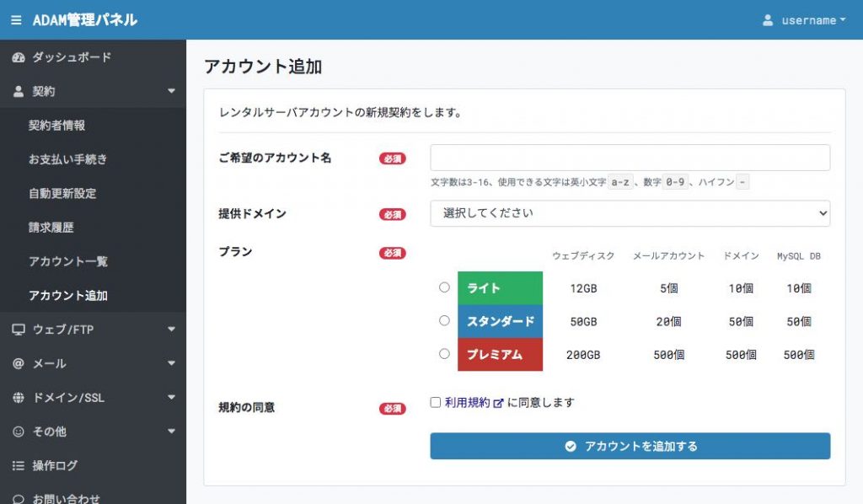Click the green ライト plan label
863x504 pixels.
pyautogui.click(x=500, y=287)
